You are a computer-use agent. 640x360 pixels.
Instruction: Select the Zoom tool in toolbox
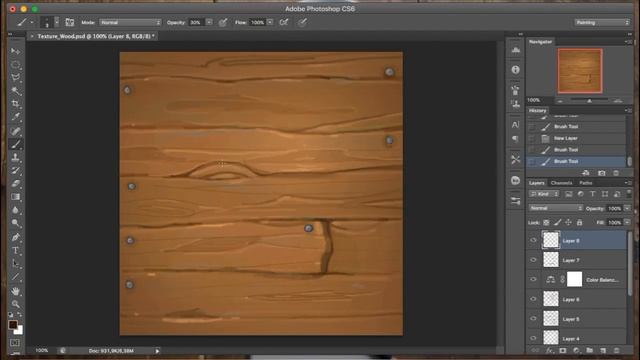point(16,304)
